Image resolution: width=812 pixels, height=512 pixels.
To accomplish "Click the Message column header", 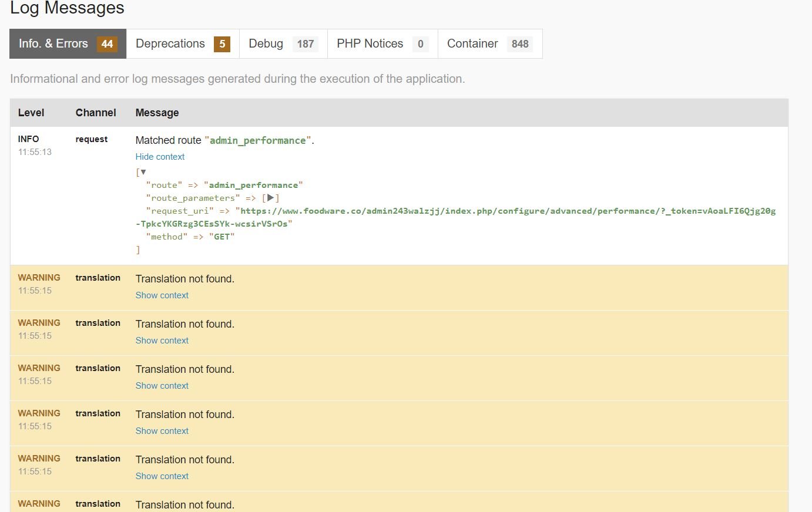I will tap(157, 113).
